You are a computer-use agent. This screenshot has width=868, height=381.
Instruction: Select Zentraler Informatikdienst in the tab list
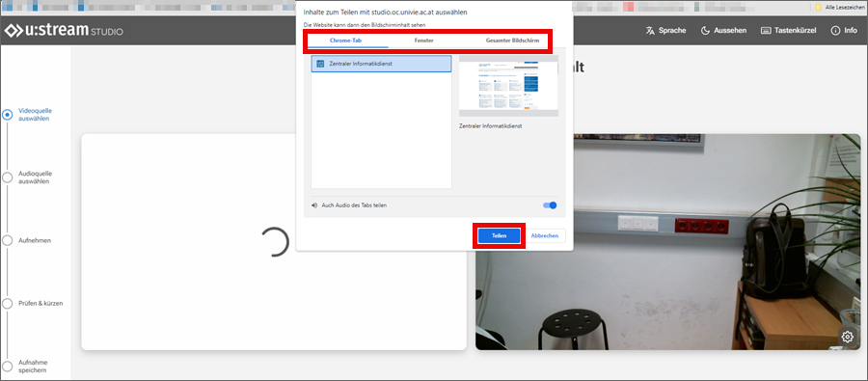click(x=381, y=64)
